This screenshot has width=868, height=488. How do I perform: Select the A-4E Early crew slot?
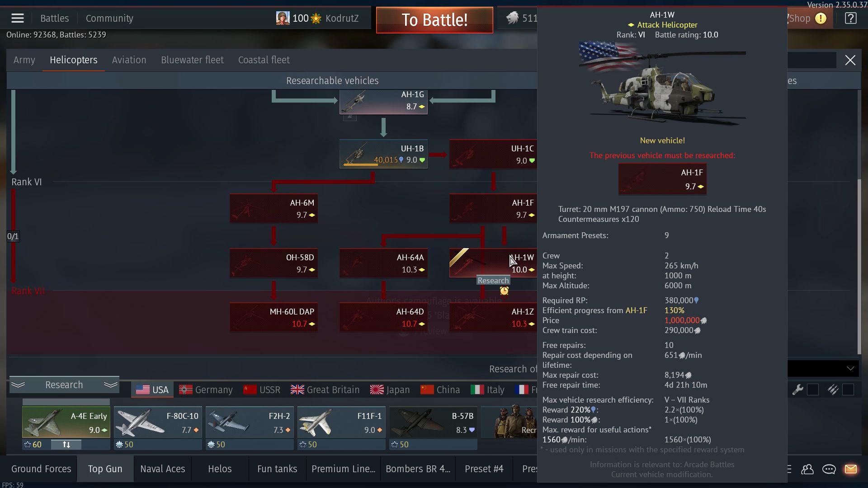pos(66,422)
